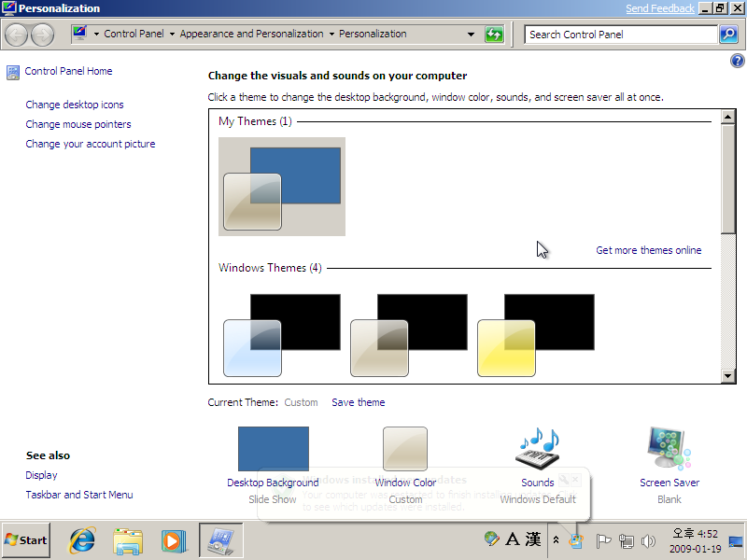Select the beige glass Windows theme
This screenshot has height=560, width=747.
click(x=409, y=335)
